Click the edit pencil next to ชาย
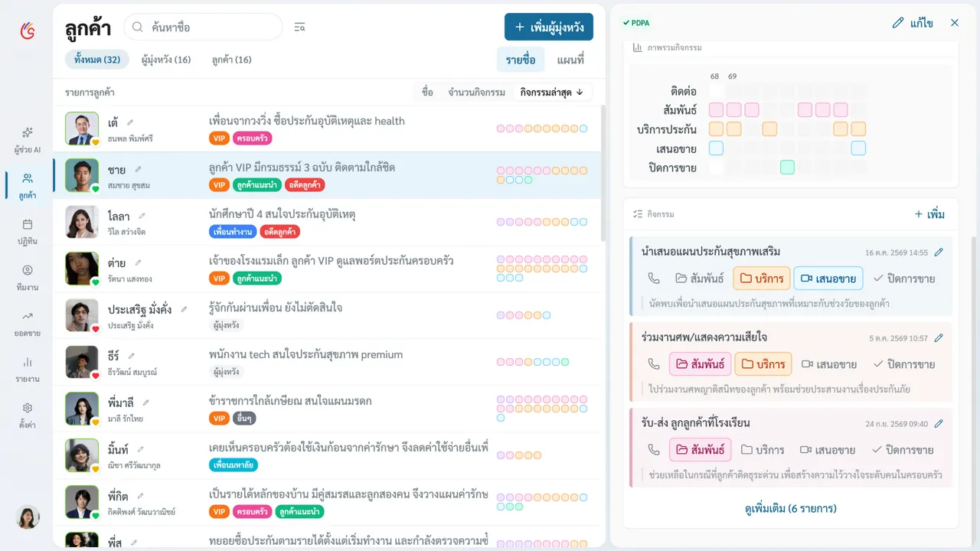Screen dimensions: 980x551 pos(138,169)
